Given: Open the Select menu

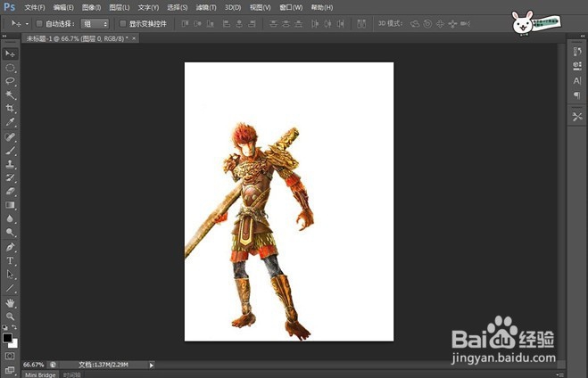Looking at the screenshot, I should tap(177, 7).
